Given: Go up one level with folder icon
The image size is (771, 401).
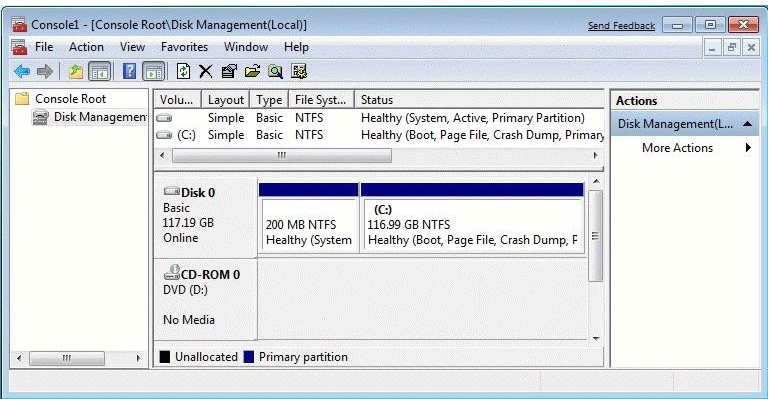Looking at the screenshot, I should tap(76, 72).
